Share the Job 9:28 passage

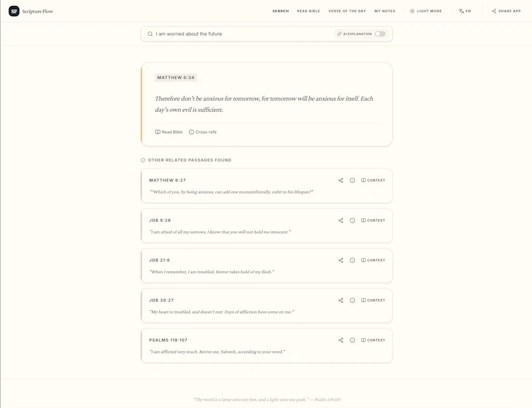(340, 221)
